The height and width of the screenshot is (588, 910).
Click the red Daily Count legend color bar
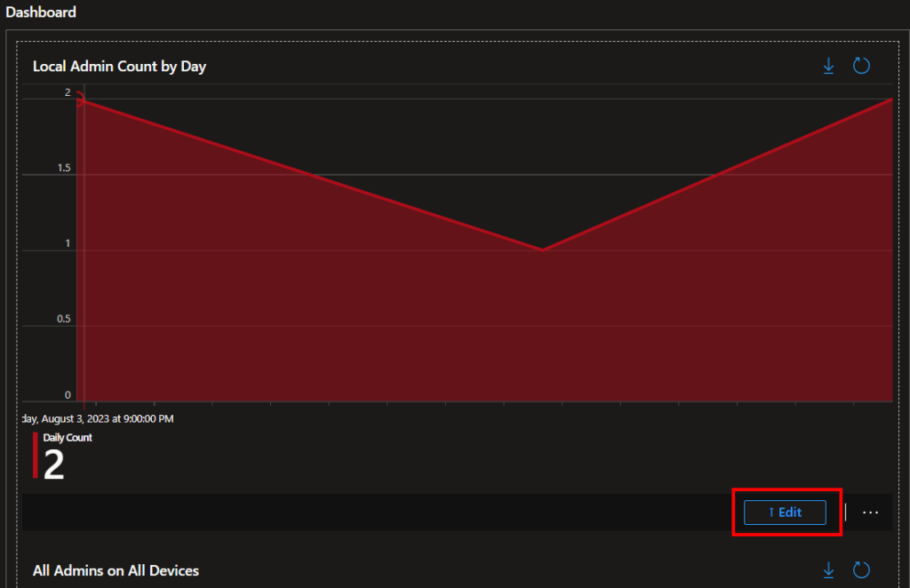pyautogui.click(x=36, y=455)
